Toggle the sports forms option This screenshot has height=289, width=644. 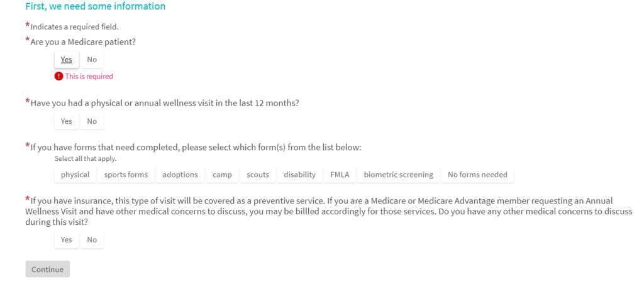pyautogui.click(x=126, y=175)
